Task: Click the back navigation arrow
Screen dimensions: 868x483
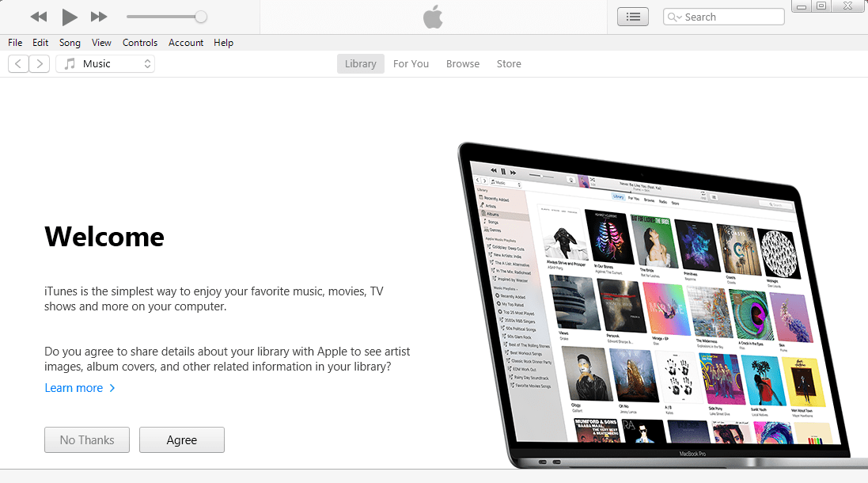Action: click(17, 63)
